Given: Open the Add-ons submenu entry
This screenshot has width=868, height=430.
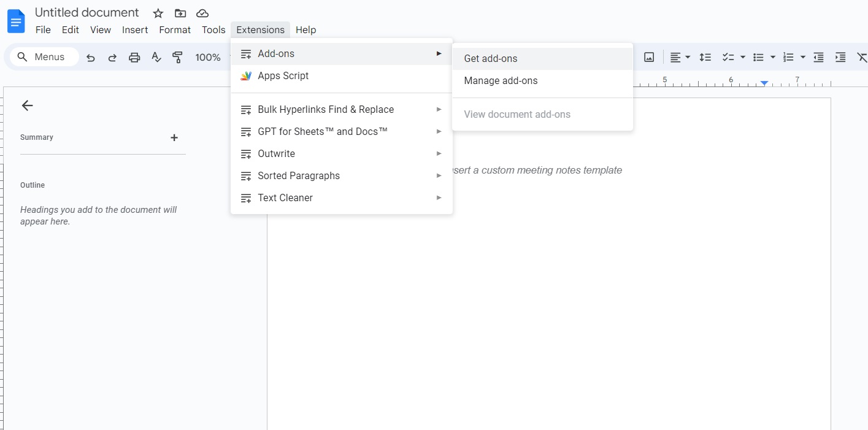Looking at the screenshot, I should pyautogui.click(x=342, y=54).
